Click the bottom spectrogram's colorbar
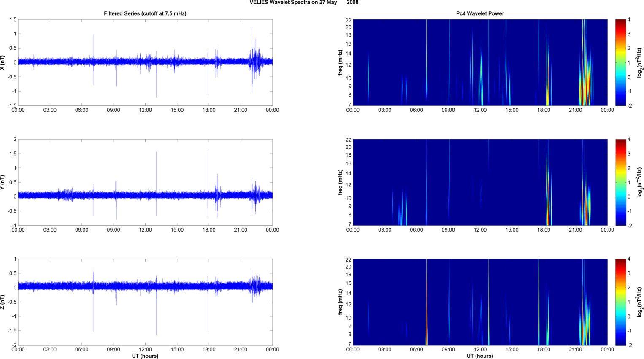This screenshot has width=644, height=359. click(620, 302)
